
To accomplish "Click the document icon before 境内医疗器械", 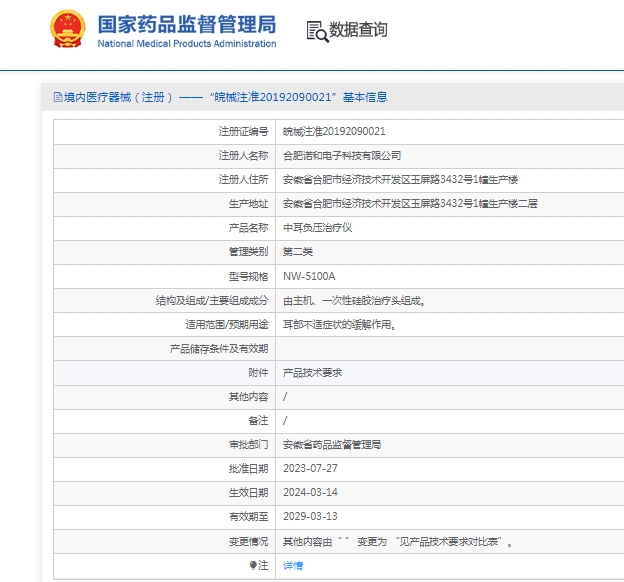I will [x=58, y=97].
